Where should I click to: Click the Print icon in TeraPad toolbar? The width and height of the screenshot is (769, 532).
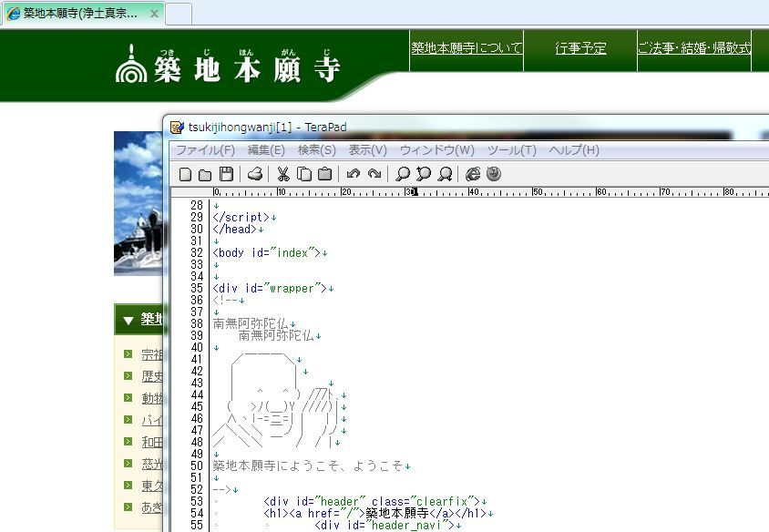(x=255, y=174)
